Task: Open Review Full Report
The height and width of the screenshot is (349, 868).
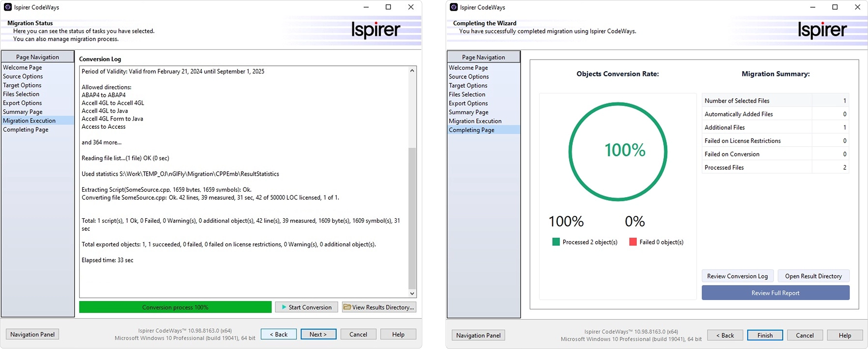Action: point(775,293)
